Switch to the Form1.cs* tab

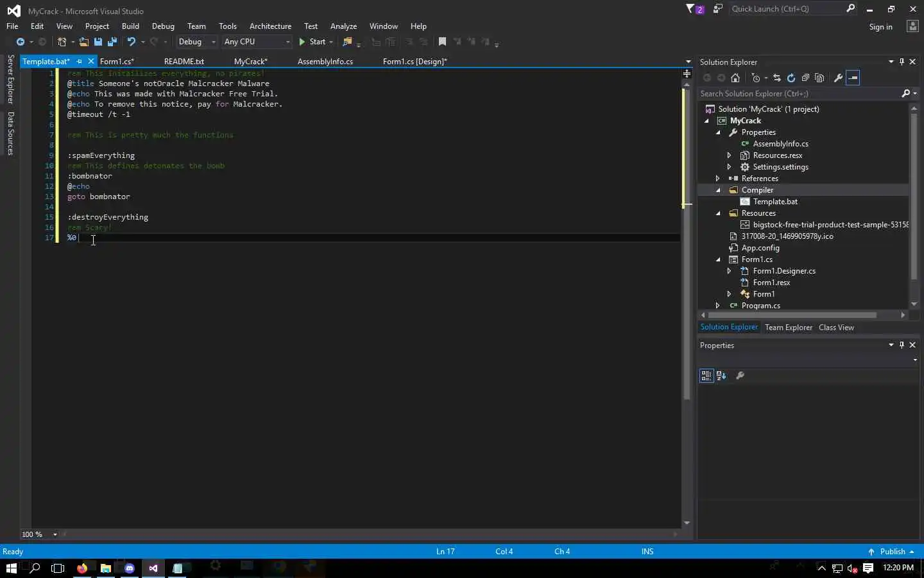[117, 62]
